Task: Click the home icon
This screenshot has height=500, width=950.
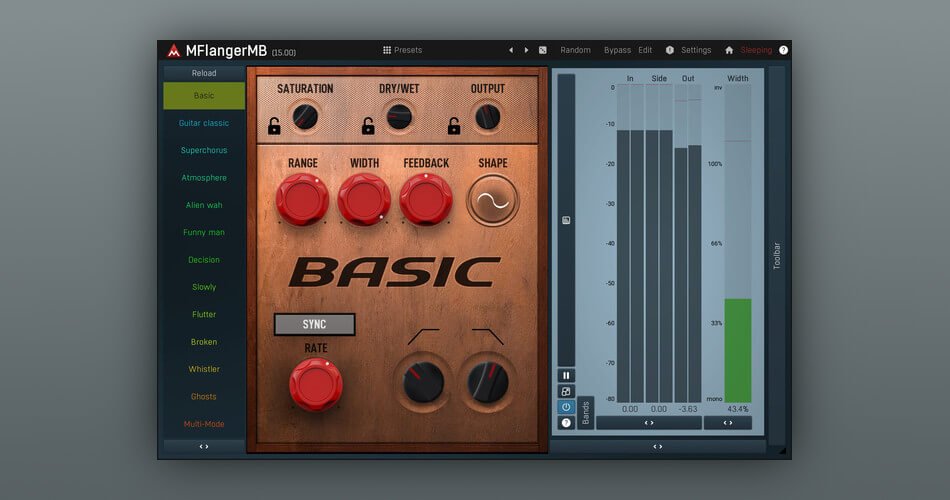Action: pyautogui.click(x=729, y=50)
